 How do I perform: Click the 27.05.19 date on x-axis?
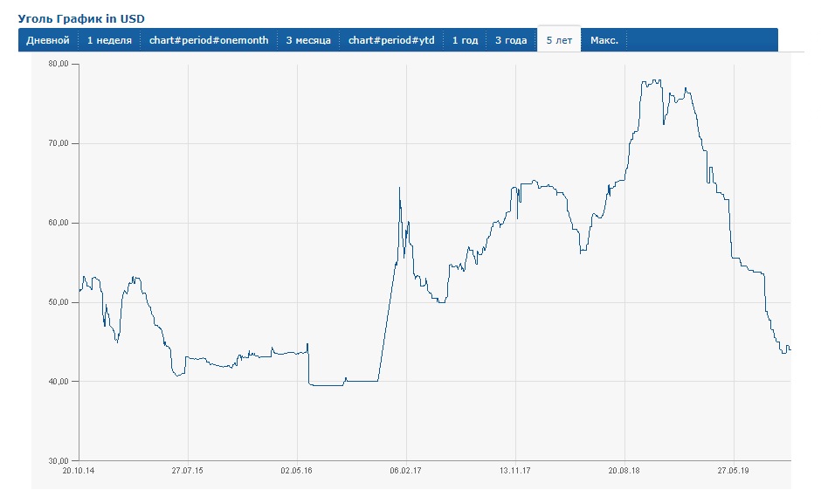click(x=734, y=470)
